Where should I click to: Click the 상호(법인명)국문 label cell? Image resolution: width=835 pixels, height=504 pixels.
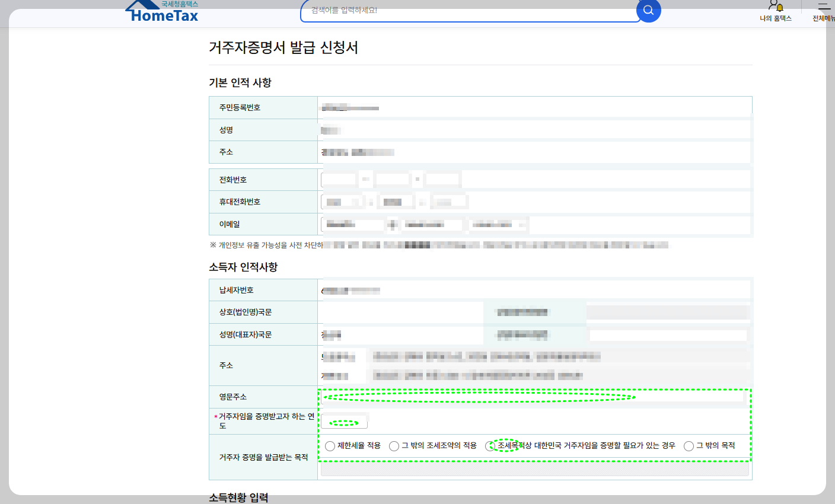pyautogui.click(x=263, y=312)
